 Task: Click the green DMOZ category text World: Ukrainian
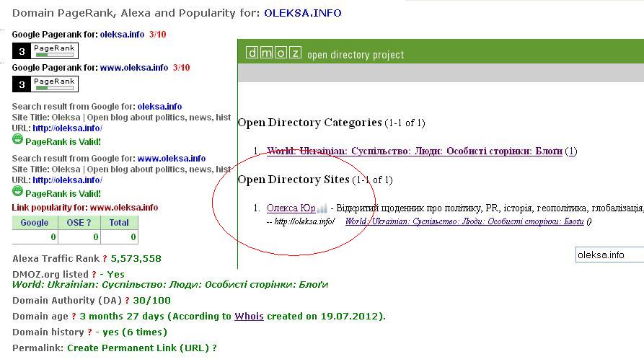(170, 285)
